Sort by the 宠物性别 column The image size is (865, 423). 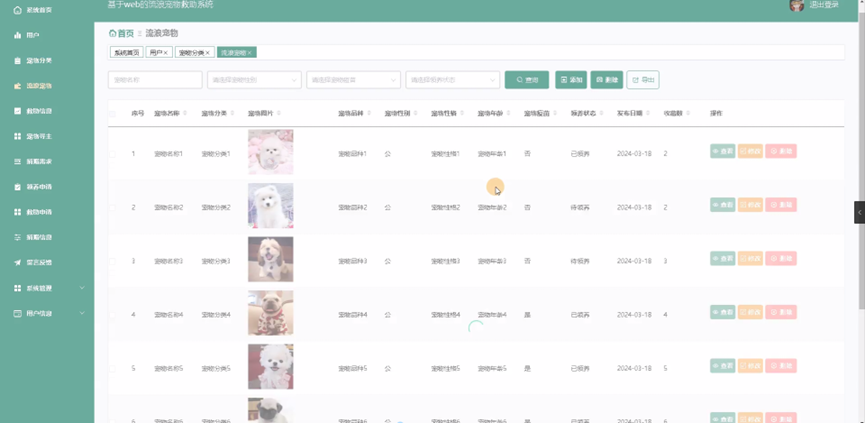[415, 113]
